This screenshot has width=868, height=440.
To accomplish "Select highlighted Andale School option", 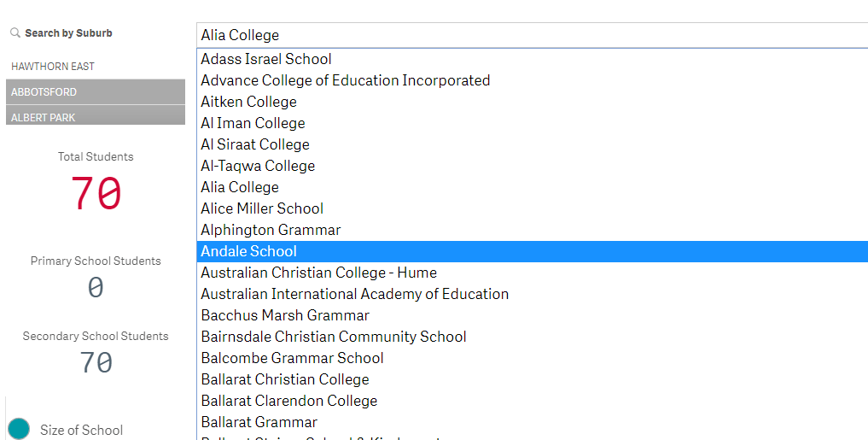I will (532, 251).
